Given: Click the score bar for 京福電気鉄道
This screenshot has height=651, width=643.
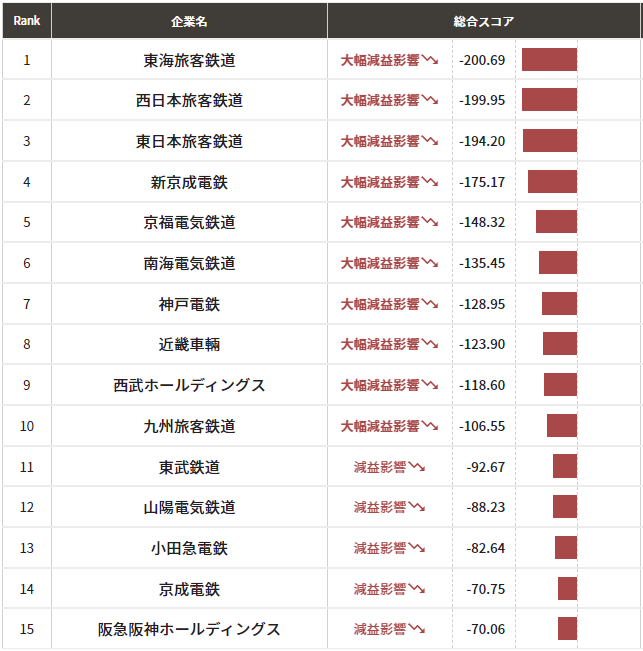Looking at the screenshot, I should coord(556,221).
